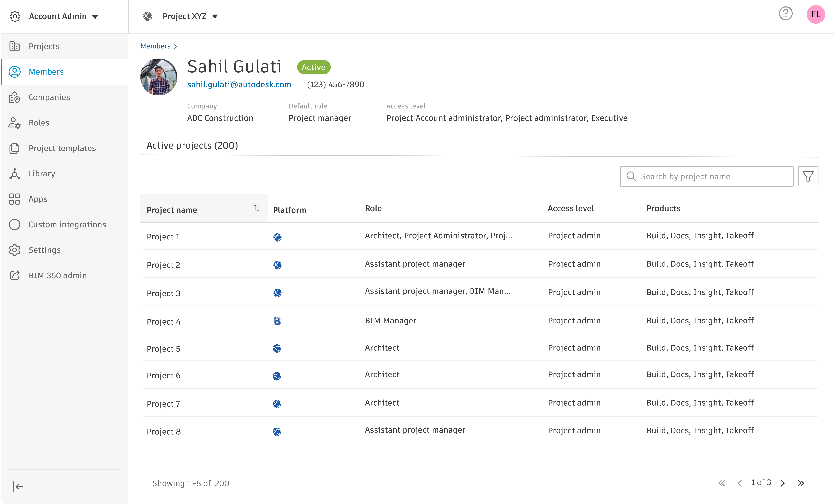Collapse sidebar using bottom-left arrow icon
834x504 pixels.
click(18, 486)
